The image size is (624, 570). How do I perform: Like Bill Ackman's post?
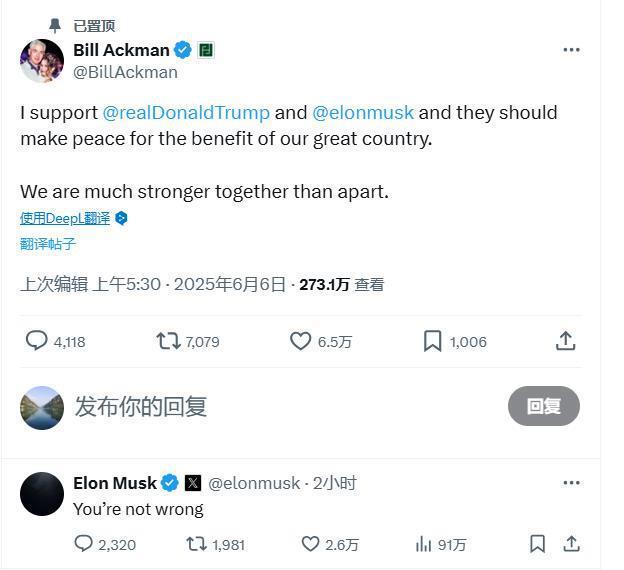[x=301, y=341]
